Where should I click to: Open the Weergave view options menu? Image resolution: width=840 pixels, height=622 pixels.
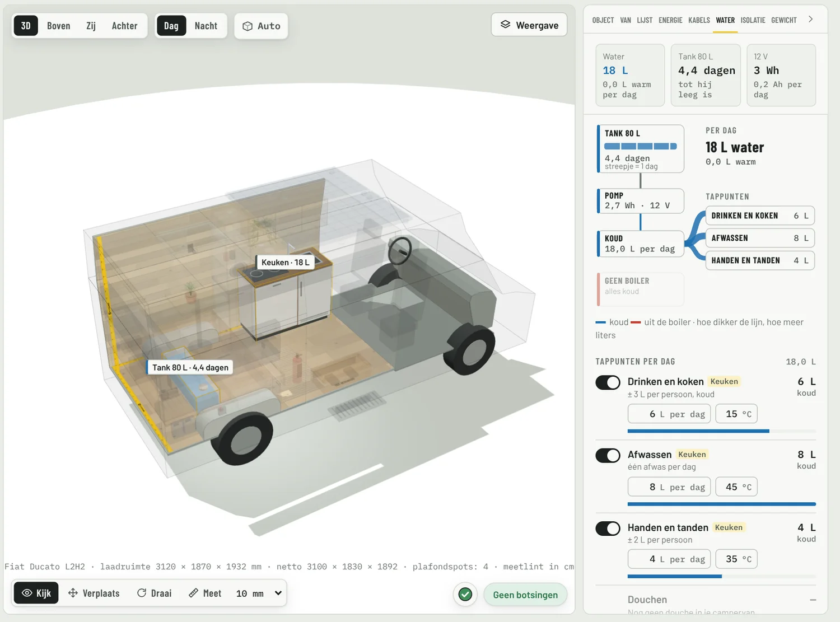529,25
